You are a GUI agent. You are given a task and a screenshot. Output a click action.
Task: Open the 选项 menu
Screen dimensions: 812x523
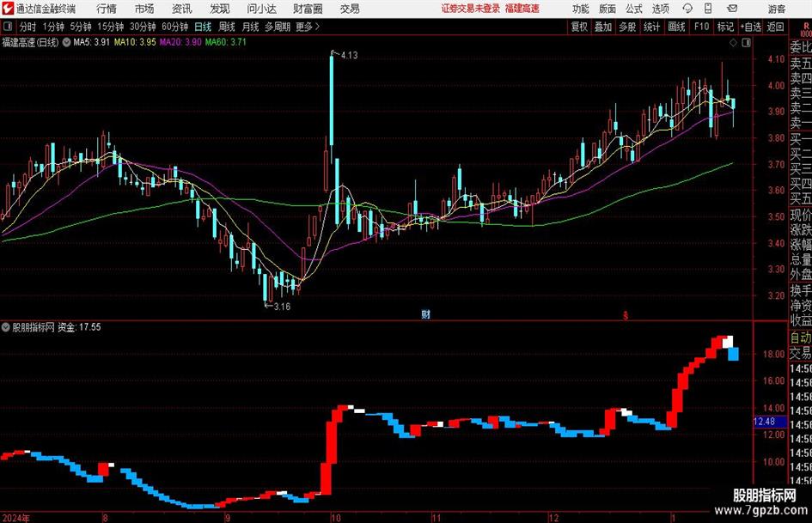pyautogui.click(x=660, y=9)
